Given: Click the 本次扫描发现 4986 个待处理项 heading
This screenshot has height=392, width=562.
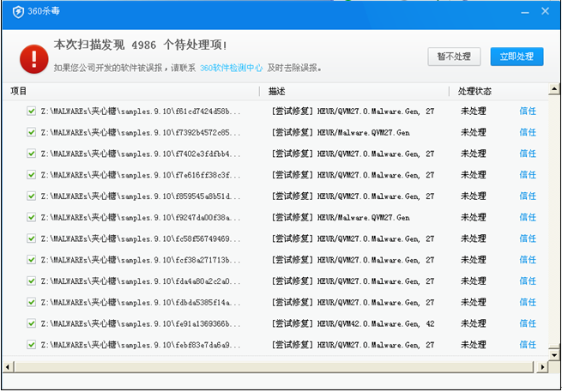Looking at the screenshot, I should [140, 45].
